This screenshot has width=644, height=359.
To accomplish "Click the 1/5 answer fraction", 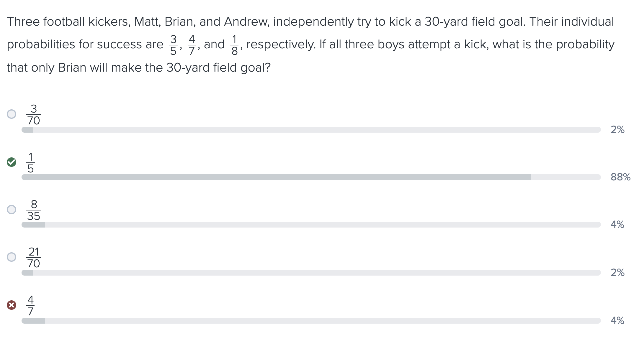I will (31, 162).
